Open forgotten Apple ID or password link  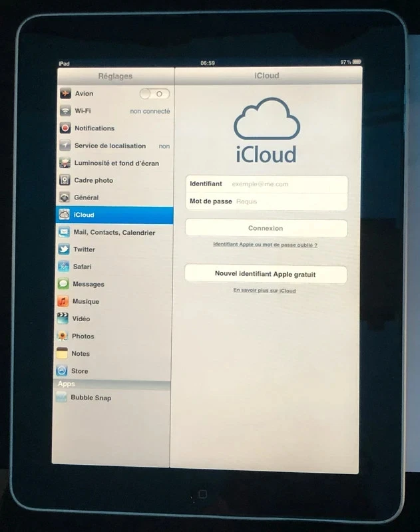tap(265, 245)
